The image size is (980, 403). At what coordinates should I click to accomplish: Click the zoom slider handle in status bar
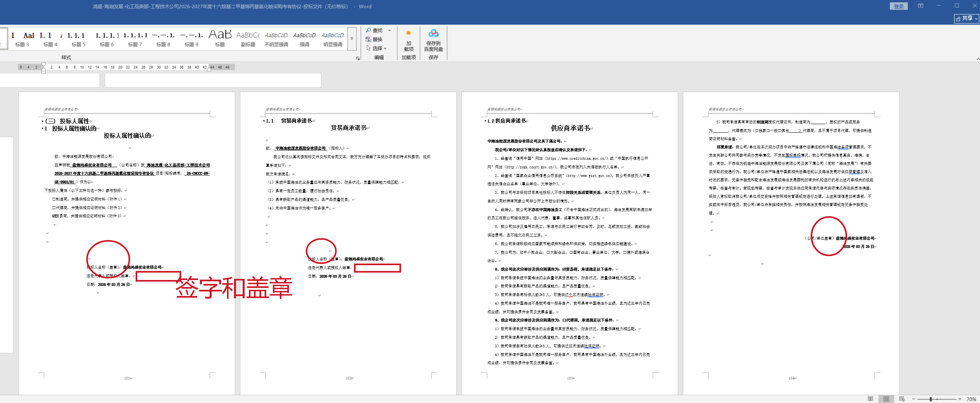(x=931, y=399)
